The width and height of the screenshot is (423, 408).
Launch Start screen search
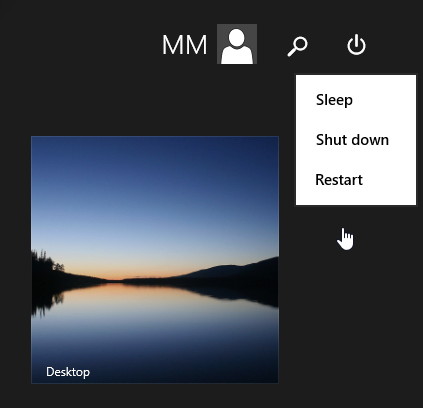pos(297,46)
